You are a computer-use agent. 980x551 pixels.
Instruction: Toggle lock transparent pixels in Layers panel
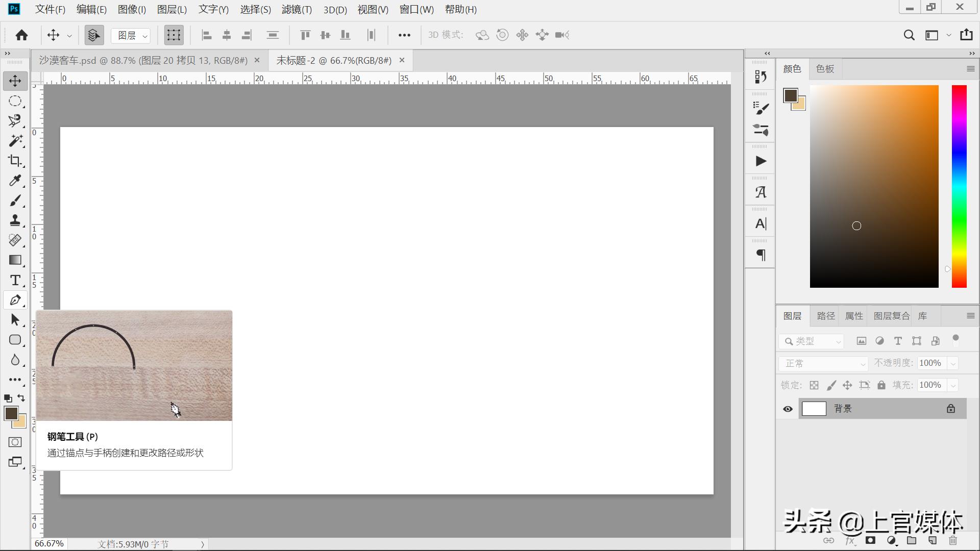click(x=814, y=385)
